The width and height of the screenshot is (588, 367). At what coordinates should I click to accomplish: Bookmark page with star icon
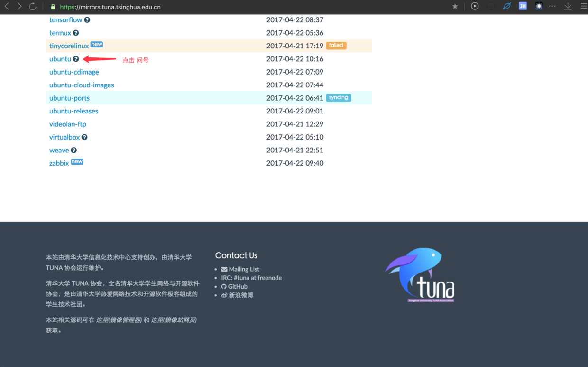click(455, 7)
